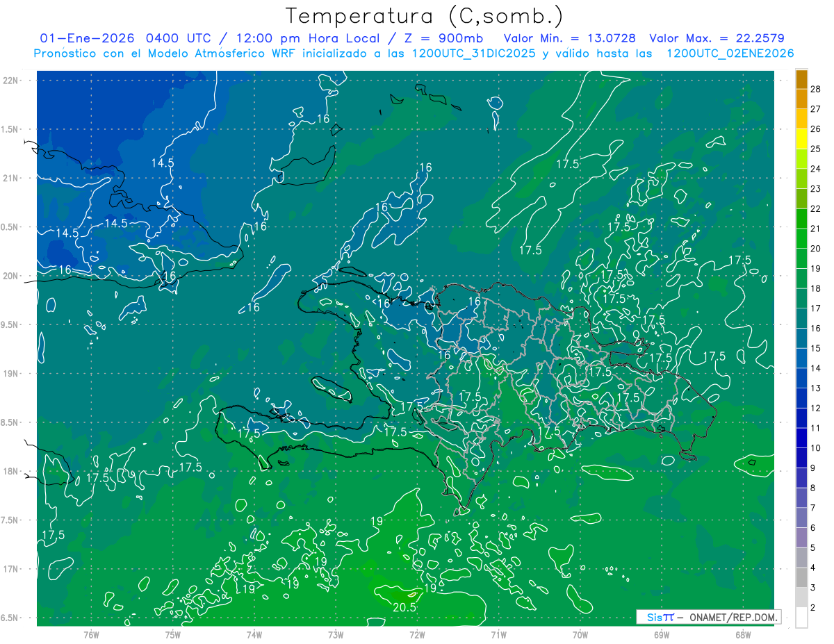Image resolution: width=834 pixels, height=644 pixels.
Task: Click the "74W" longitude axis label
Action: tap(254, 634)
